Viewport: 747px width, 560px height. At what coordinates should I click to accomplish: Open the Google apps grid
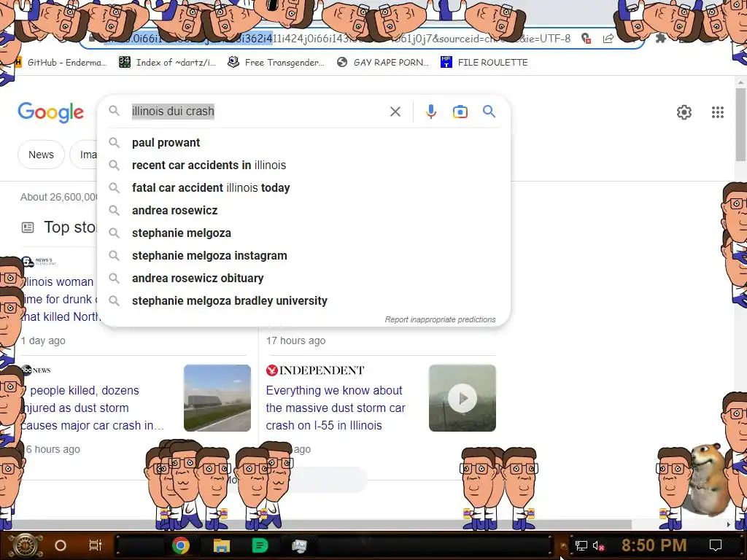click(x=718, y=112)
